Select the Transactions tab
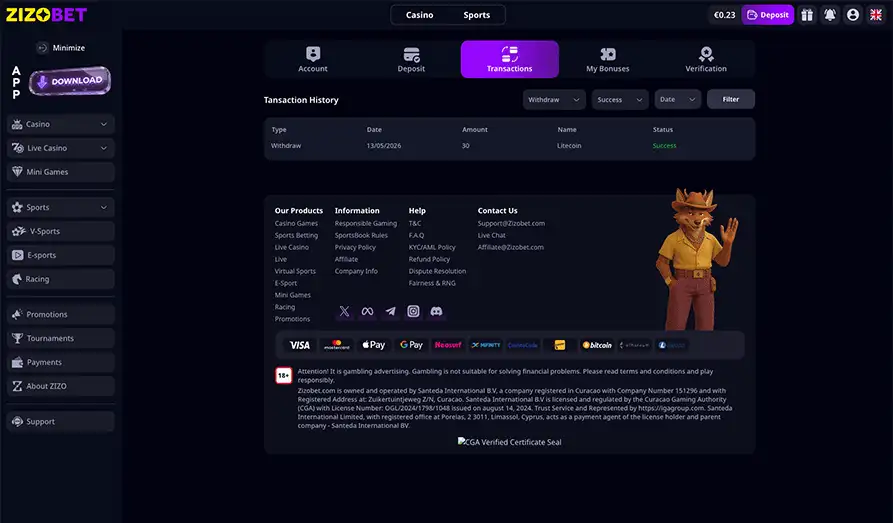The image size is (893, 523). (x=510, y=59)
